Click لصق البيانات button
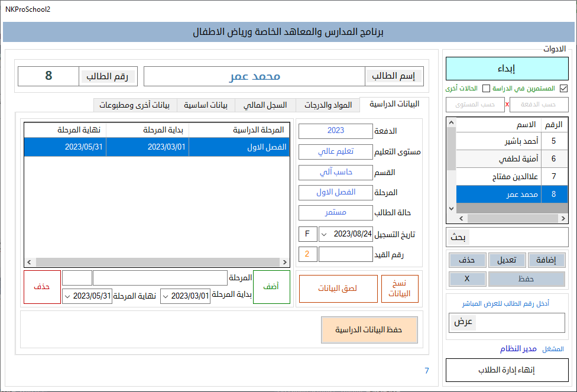 coord(338,289)
